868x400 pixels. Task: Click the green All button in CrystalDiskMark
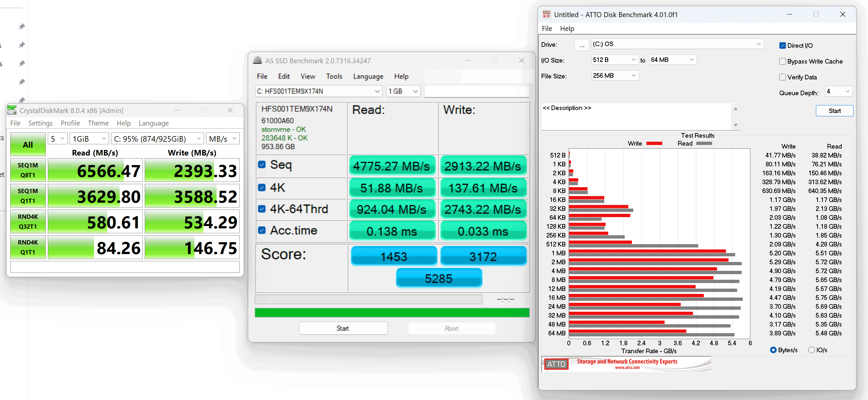pos(28,144)
